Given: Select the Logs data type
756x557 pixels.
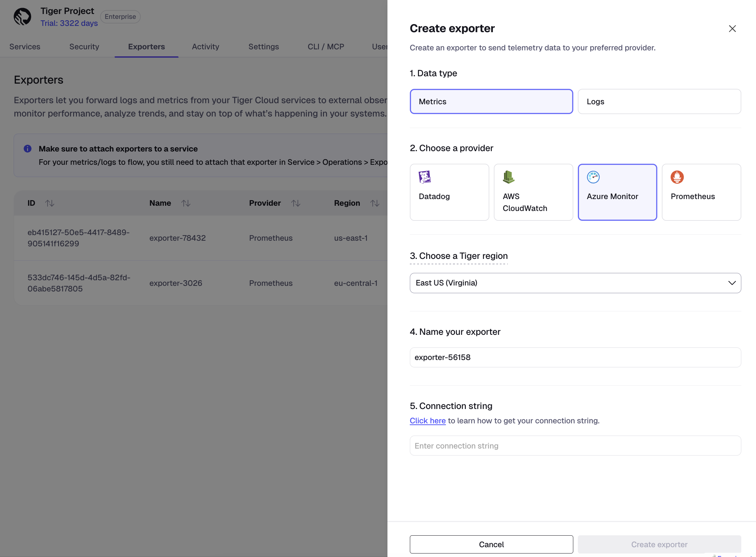Looking at the screenshot, I should click(659, 101).
